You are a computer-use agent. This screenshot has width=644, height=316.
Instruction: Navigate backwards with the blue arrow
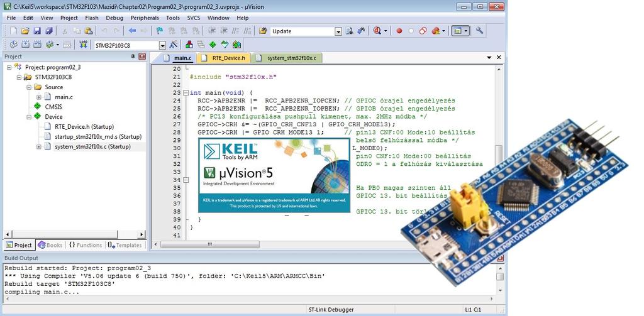(x=132, y=31)
